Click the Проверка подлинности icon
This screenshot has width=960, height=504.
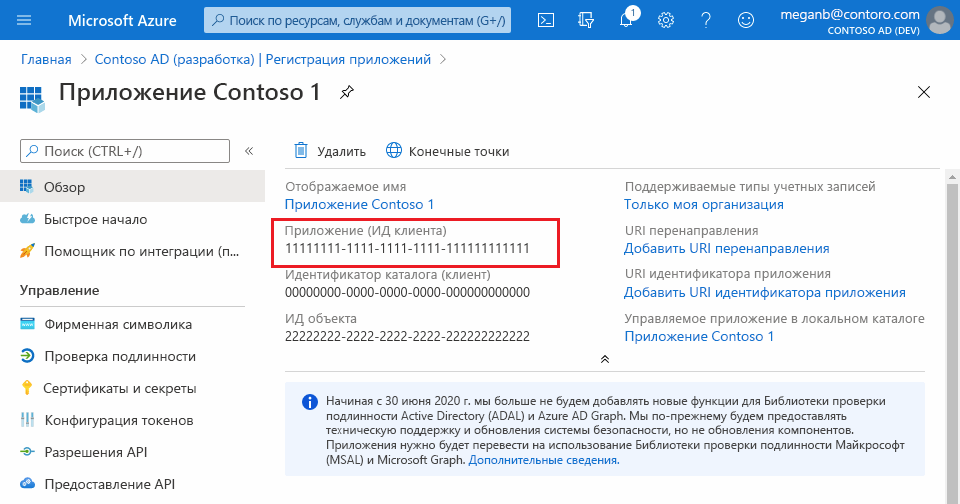tap(27, 356)
